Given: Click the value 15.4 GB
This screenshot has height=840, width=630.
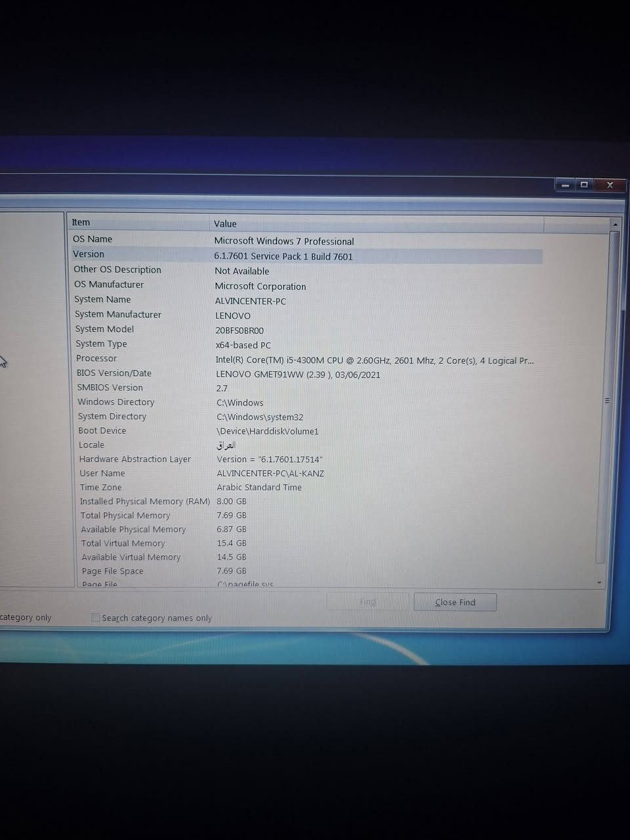Looking at the screenshot, I should pos(232,543).
